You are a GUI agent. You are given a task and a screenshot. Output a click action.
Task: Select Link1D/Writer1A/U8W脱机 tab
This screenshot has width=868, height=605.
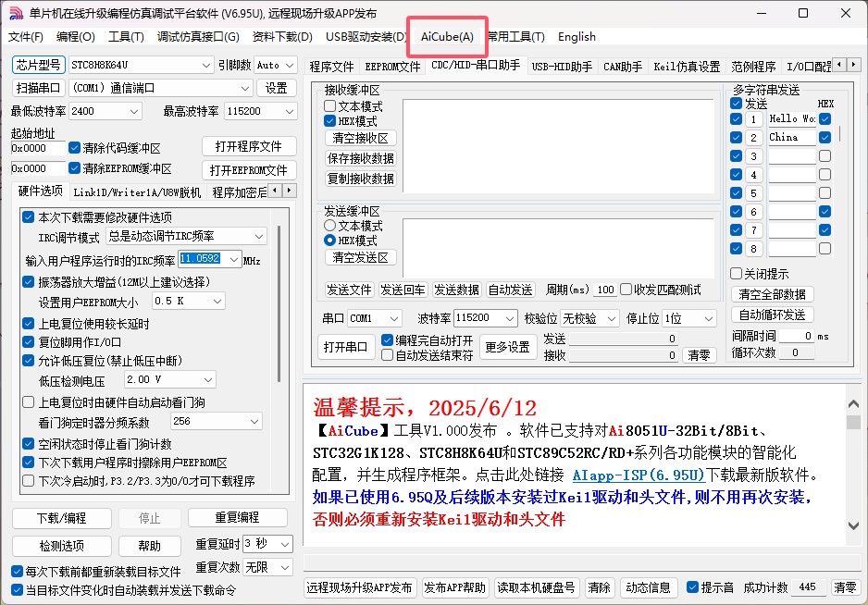pos(137,192)
